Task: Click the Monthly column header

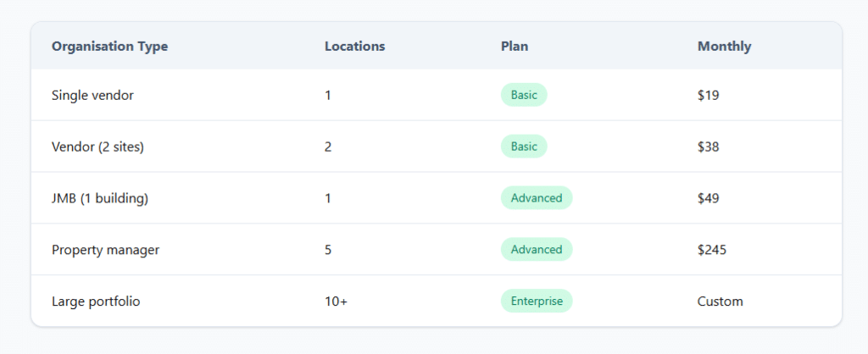Action: 724,47
